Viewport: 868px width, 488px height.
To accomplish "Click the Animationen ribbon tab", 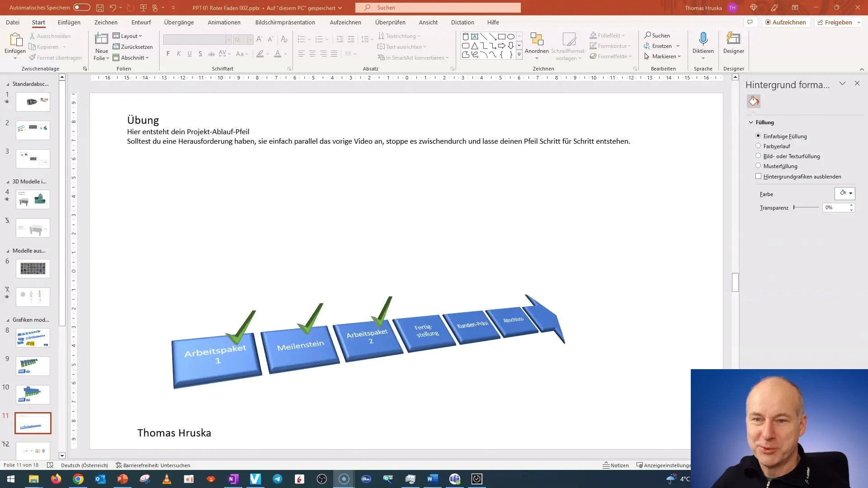I will click(224, 22).
